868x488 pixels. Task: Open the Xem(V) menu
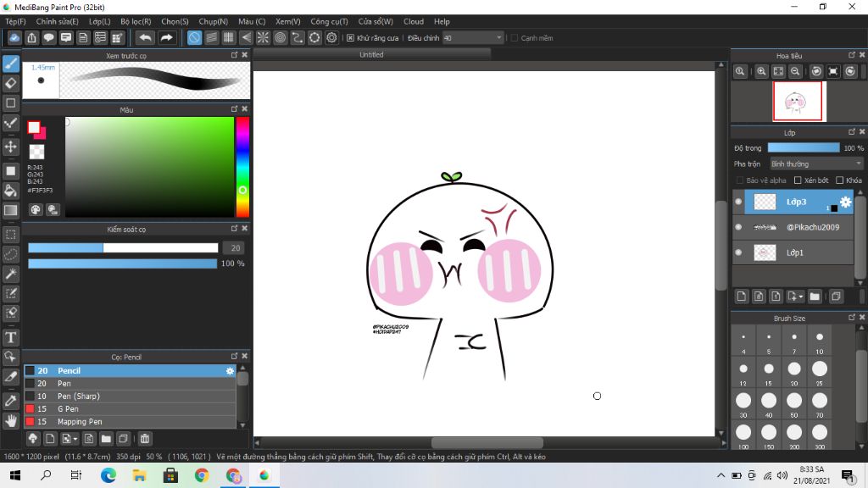(x=288, y=21)
